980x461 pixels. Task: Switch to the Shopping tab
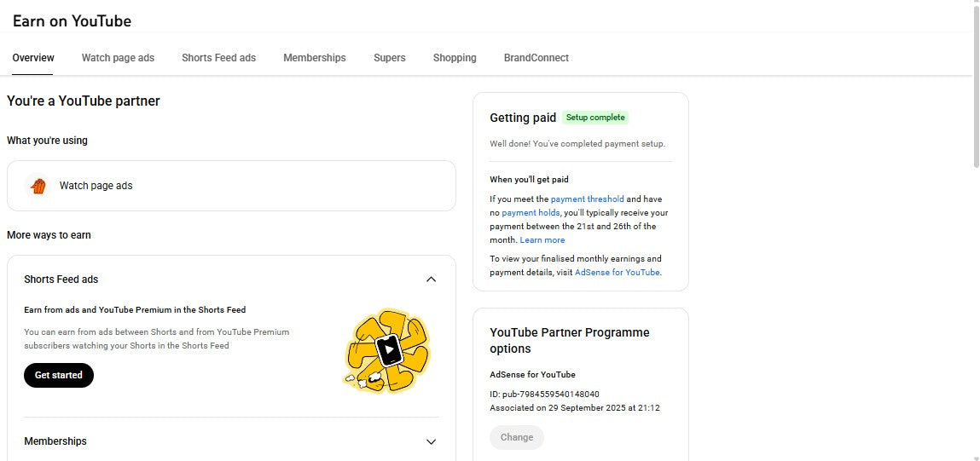[455, 58]
